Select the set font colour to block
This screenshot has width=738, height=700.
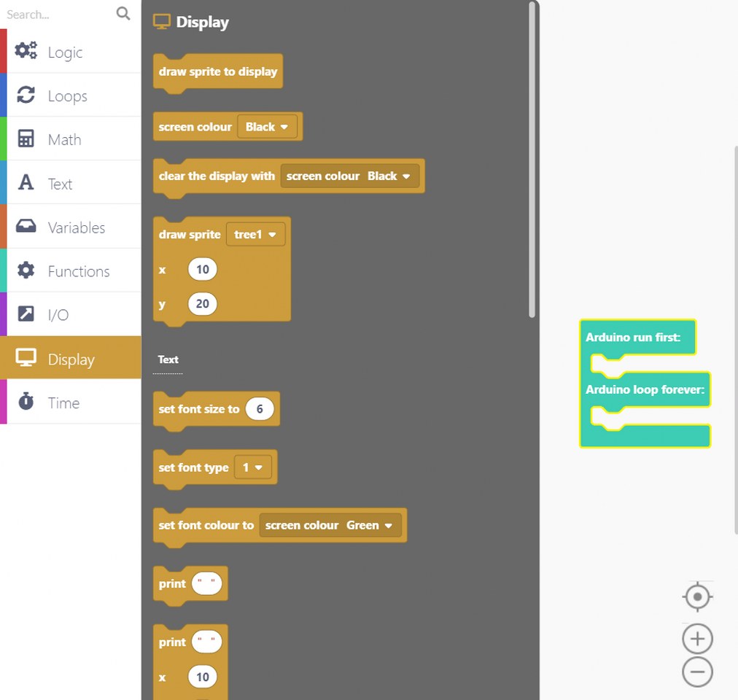click(x=206, y=525)
